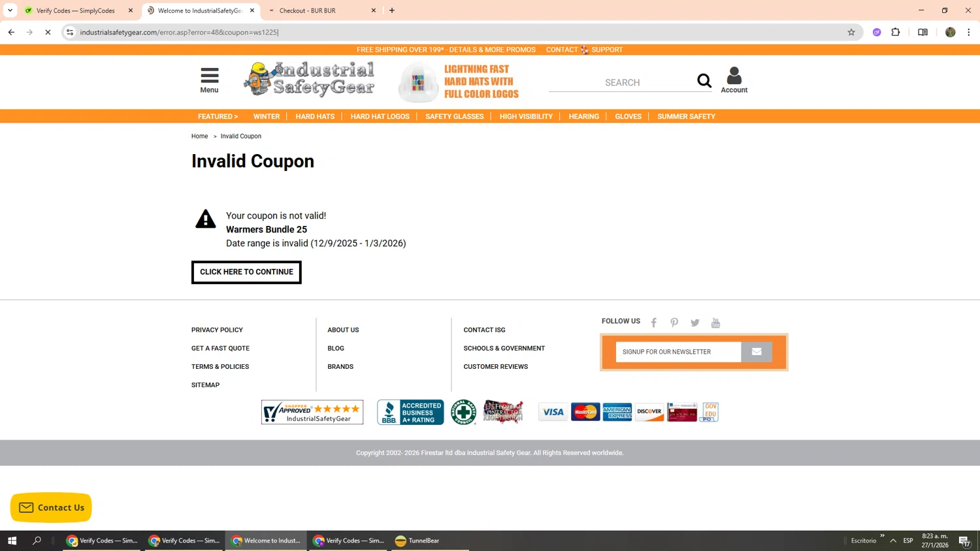Open the Facebook follow icon

(653, 323)
